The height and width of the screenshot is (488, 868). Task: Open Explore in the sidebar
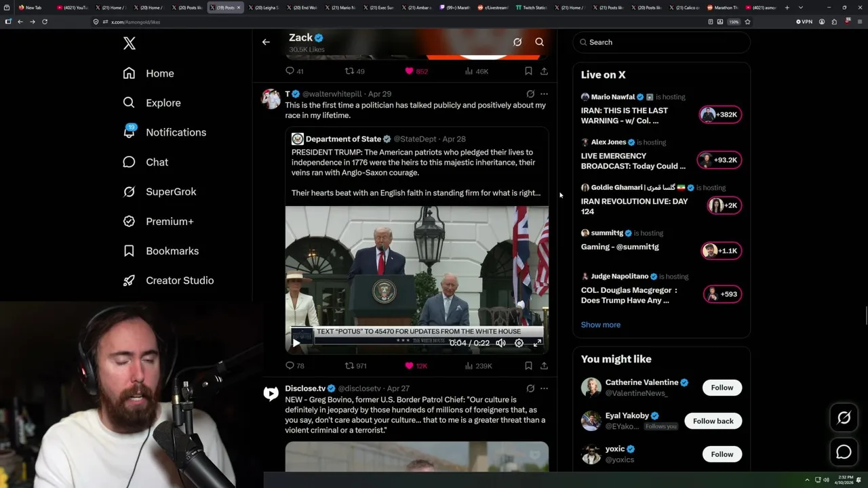point(152,103)
